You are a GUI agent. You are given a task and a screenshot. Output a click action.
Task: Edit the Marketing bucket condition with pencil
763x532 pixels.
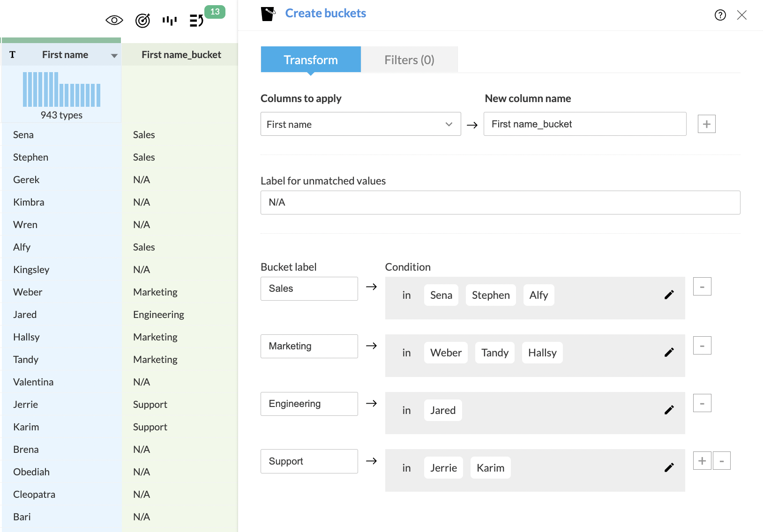(669, 352)
